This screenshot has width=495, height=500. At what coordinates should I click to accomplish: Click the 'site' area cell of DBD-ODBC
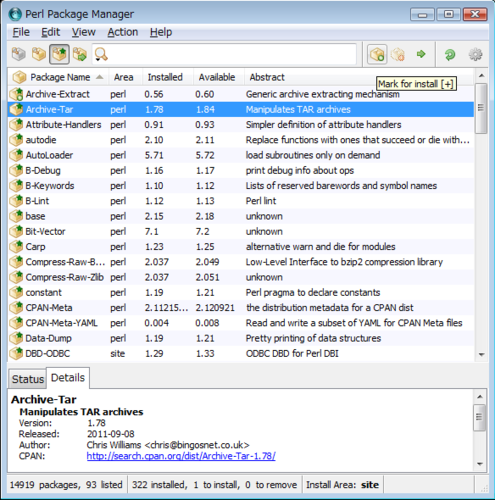(x=118, y=353)
